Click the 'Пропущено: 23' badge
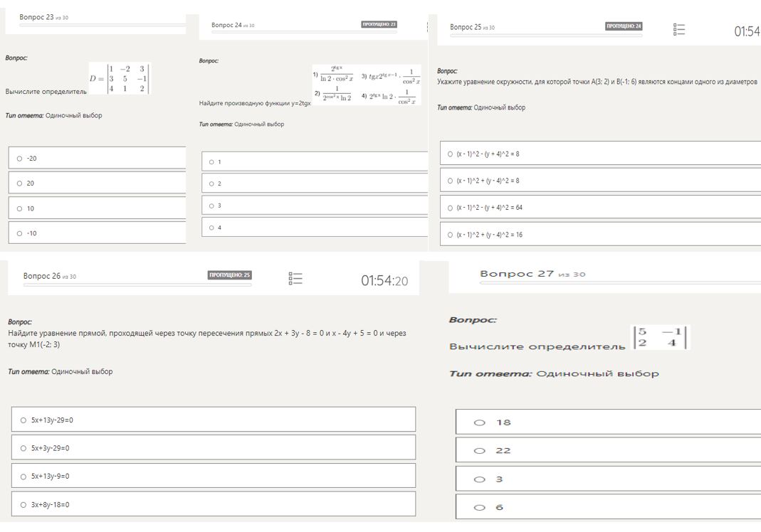761x532 pixels. 379,24
